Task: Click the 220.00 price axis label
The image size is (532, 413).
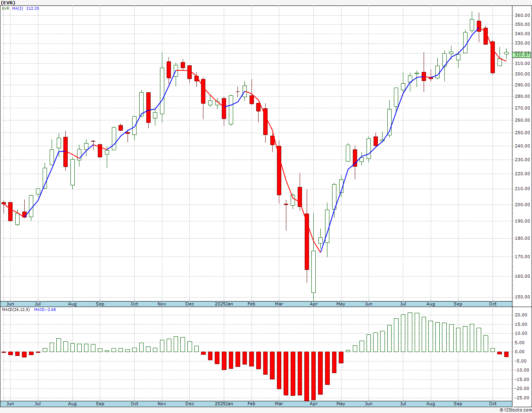Action: (x=523, y=174)
